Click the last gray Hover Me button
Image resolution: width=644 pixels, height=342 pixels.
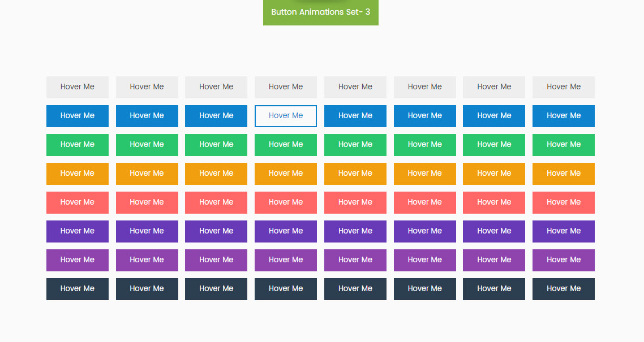(564, 87)
